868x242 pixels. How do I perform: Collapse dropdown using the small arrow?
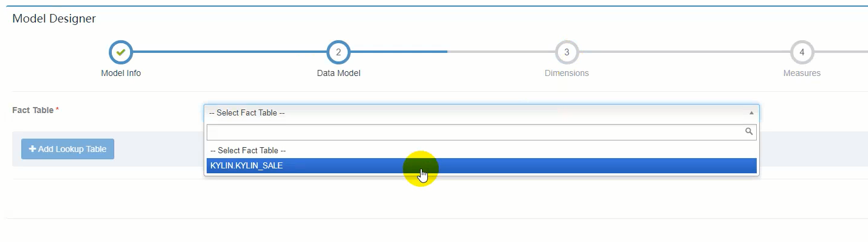pos(751,113)
